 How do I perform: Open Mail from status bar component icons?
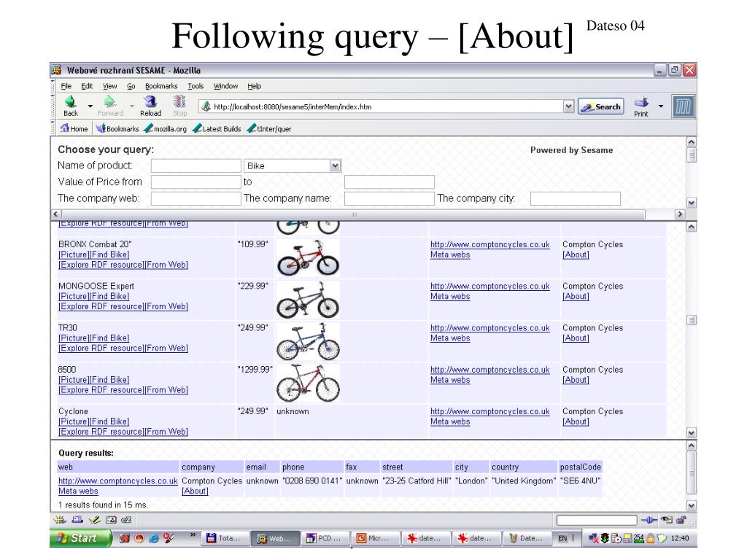point(77,519)
